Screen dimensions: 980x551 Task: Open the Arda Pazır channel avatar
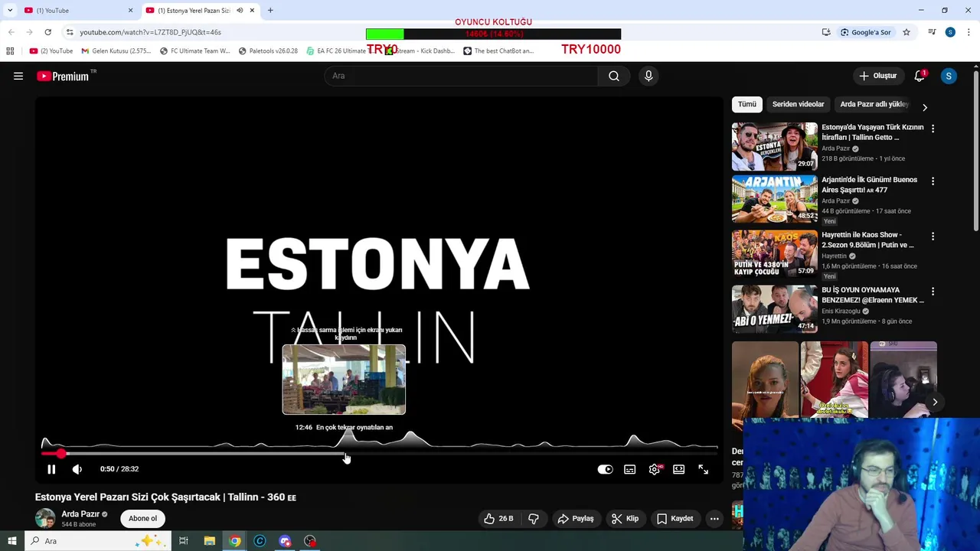(45, 518)
